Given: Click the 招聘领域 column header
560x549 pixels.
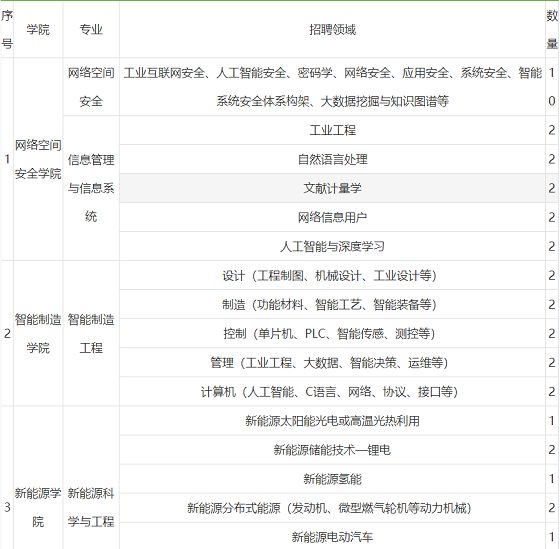Looking at the screenshot, I should click(332, 29).
